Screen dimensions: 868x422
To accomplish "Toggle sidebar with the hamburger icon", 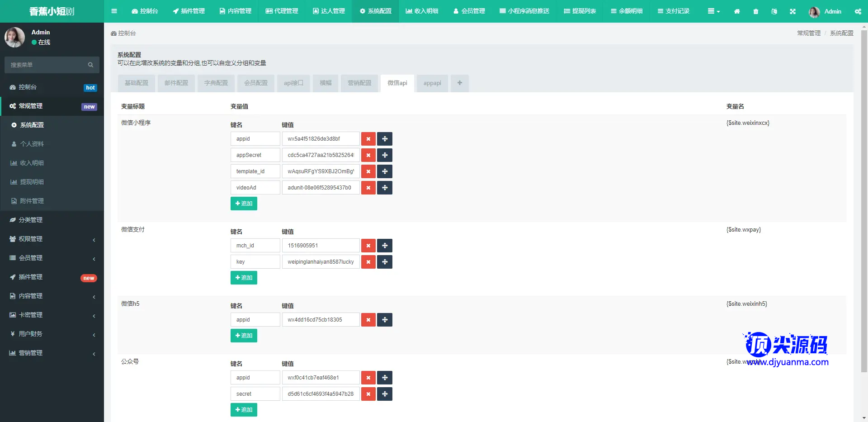I will tap(114, 11).
